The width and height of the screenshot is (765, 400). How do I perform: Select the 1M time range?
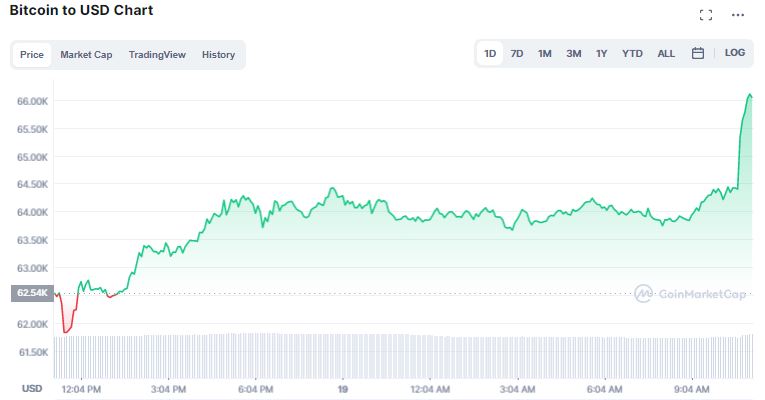(x=544, y=54)
